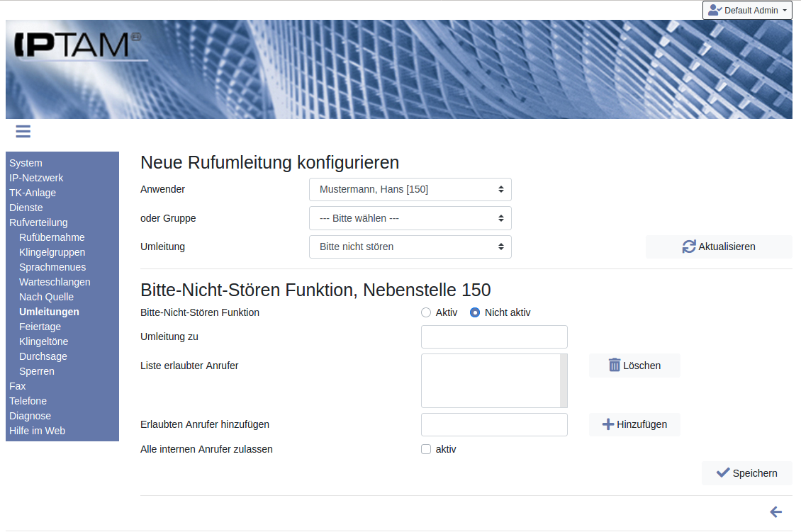Open the Anwender dropdown

(410, 189)
